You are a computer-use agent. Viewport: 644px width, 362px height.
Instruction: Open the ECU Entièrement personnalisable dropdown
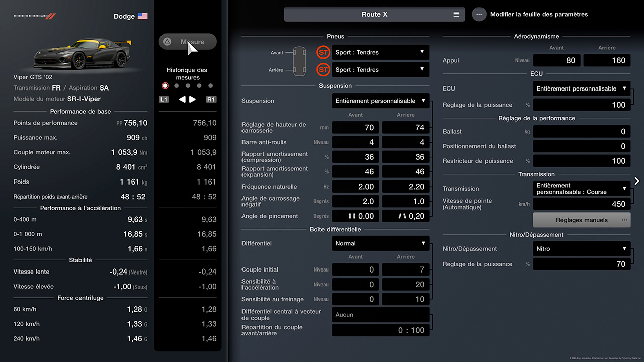(x=582, y=88)
